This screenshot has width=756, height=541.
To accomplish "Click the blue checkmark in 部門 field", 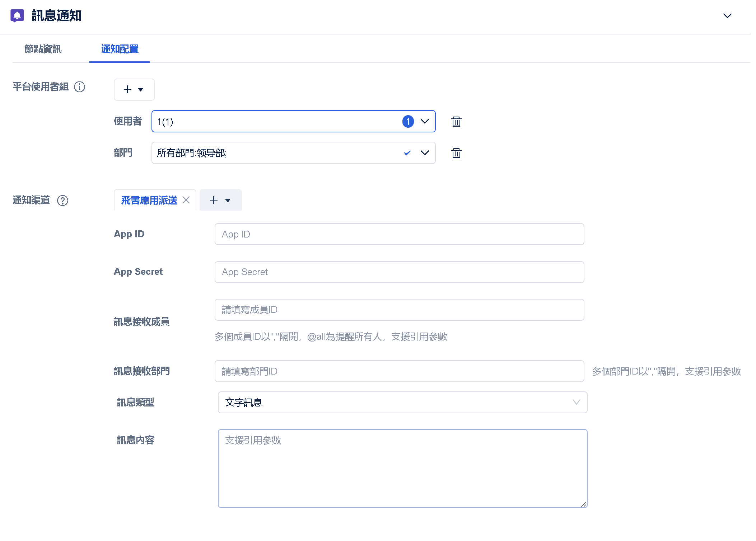I will click(x=407, y=153).
